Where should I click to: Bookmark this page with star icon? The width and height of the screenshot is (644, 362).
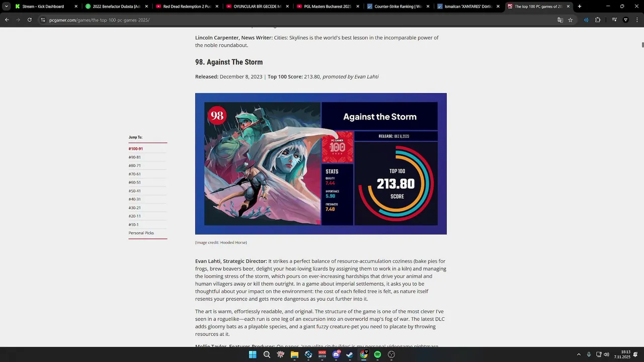coord(571,20)
